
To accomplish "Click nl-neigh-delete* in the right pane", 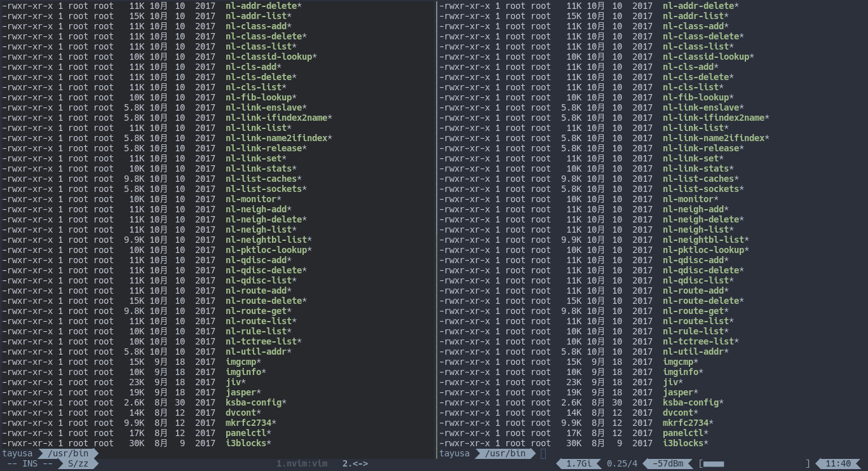I will [703, 219].
